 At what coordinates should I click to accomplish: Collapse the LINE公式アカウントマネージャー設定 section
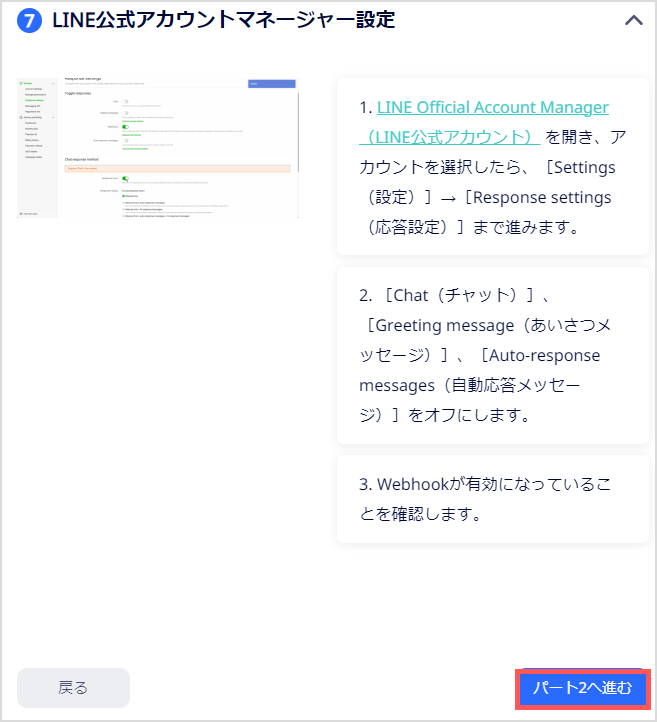634,20
